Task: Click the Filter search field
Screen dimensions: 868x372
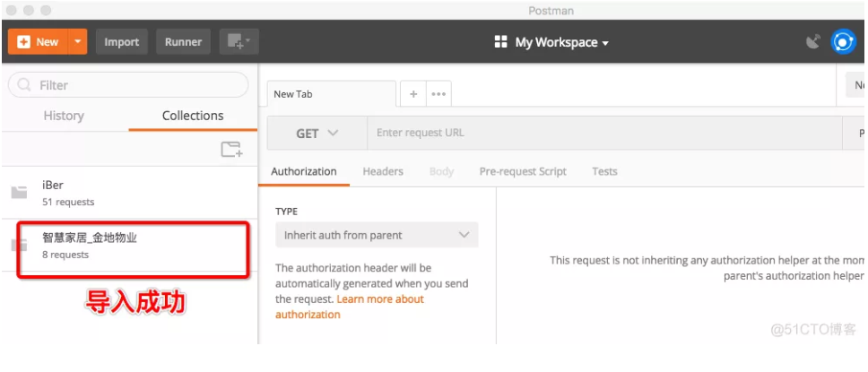Action: [129, 85]
